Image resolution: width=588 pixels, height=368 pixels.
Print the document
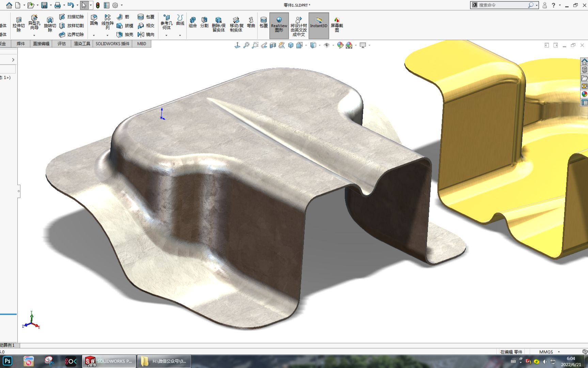click(58, 5)
